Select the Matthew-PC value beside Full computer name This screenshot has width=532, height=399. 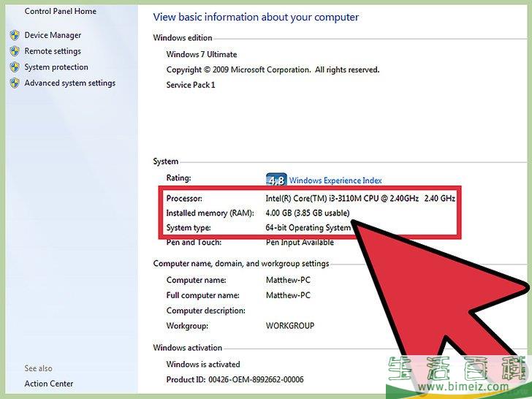point(288,295)
